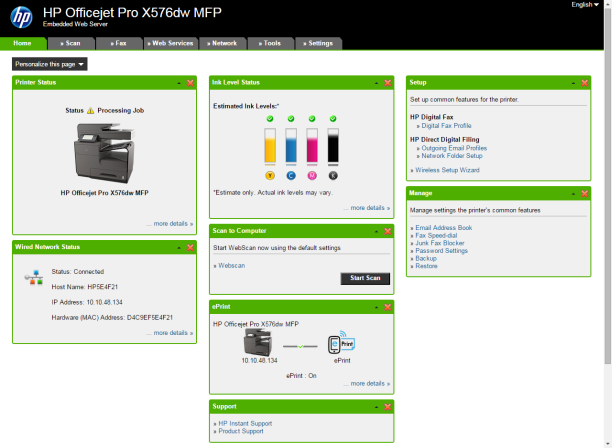612x448 pixels.
Task: Open the Tools tab
Action: click(x=270, y=43)
